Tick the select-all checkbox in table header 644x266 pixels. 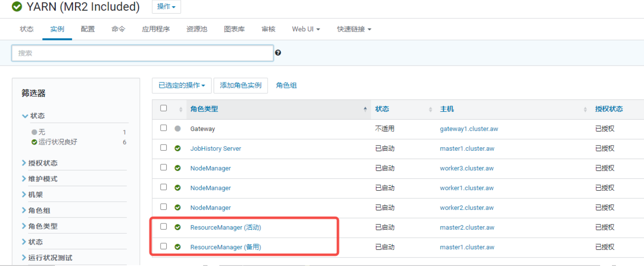coord(164,108)
